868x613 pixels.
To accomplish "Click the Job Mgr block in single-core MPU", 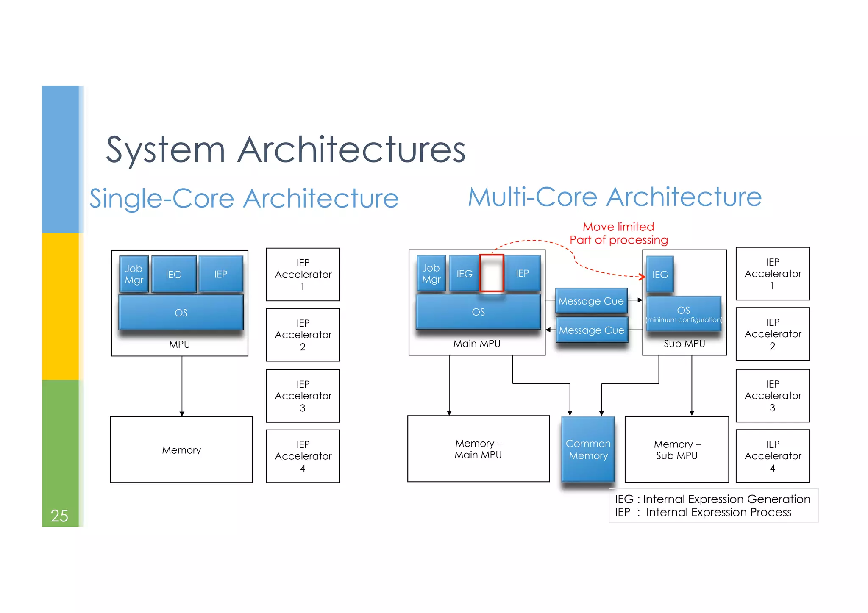I will 134,274.
